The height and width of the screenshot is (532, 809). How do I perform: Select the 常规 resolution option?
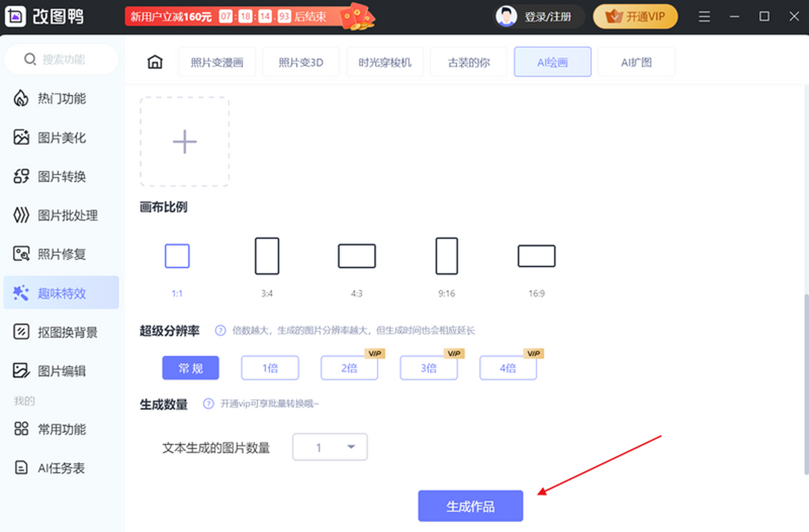click(191, 367)
